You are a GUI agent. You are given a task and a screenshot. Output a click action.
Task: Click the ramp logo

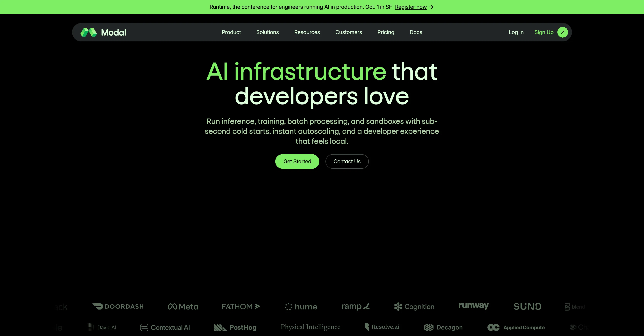pos(356,306)
